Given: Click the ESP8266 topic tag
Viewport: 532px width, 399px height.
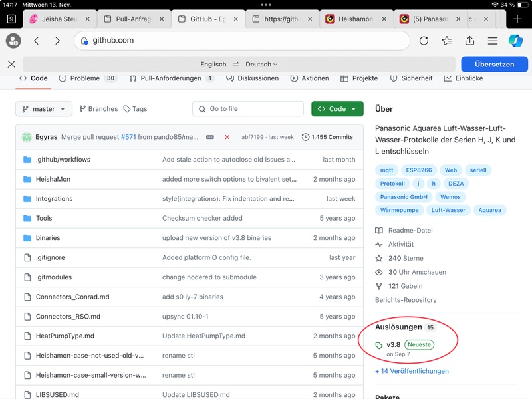Looking at the screenshot, I should tap(419, 170).
